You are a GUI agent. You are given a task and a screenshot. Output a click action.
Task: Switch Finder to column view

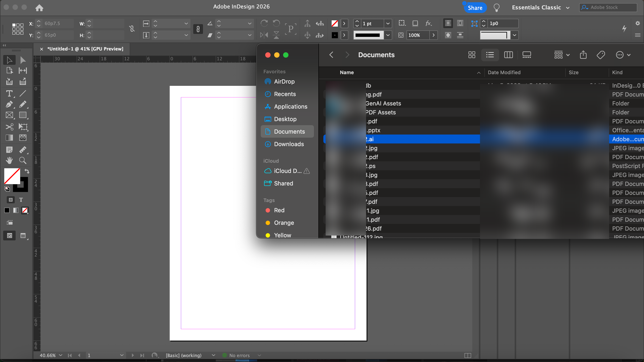(x=508, y=55)
